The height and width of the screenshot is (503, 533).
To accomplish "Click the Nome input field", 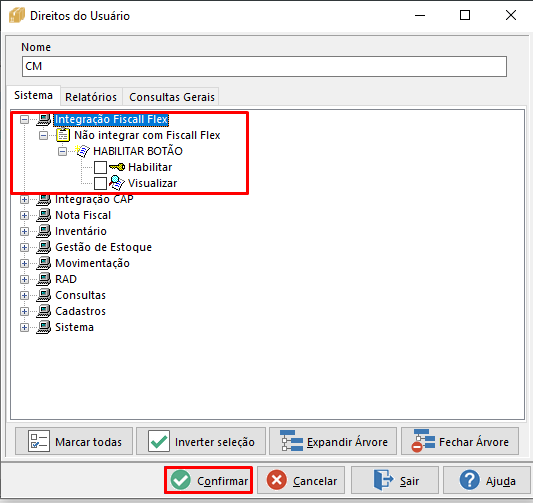I will (264, 66).
